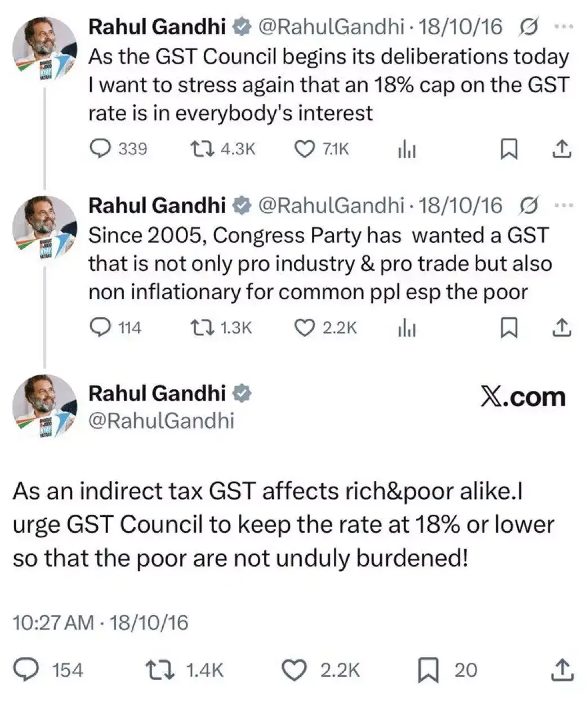Open Rahul Gandhi's profile name on first tweet
588x705 pixels.
[157, 26]
